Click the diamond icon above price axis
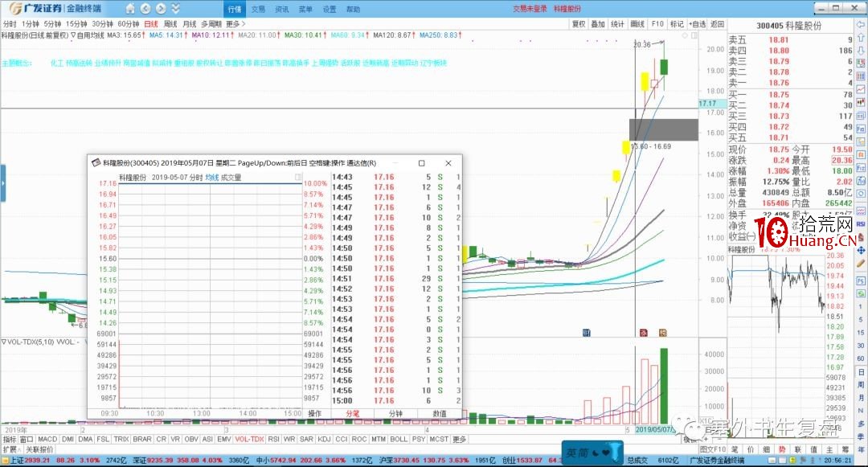This screenshot has height=467, width=868. tap(685, 35)
